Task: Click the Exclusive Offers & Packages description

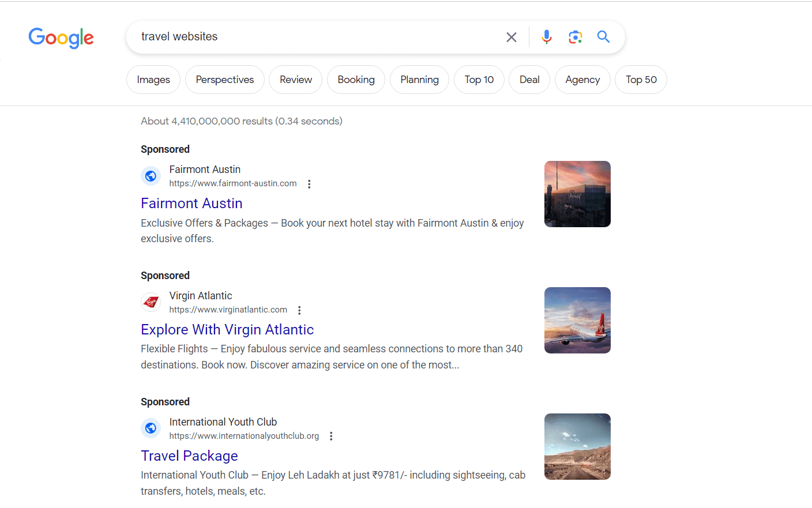Action: (x=332, y=231)
